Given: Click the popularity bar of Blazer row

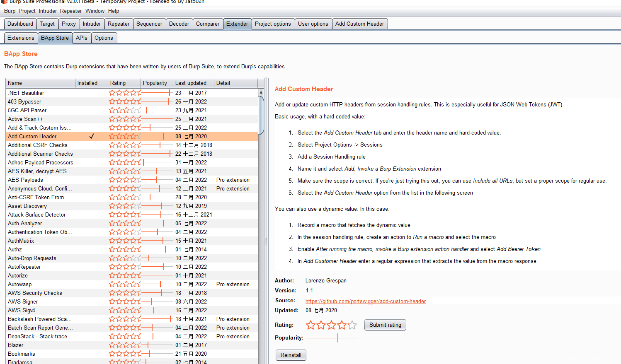Looking at the screenshot, I should pyautogui.click(x=157, y=345).
